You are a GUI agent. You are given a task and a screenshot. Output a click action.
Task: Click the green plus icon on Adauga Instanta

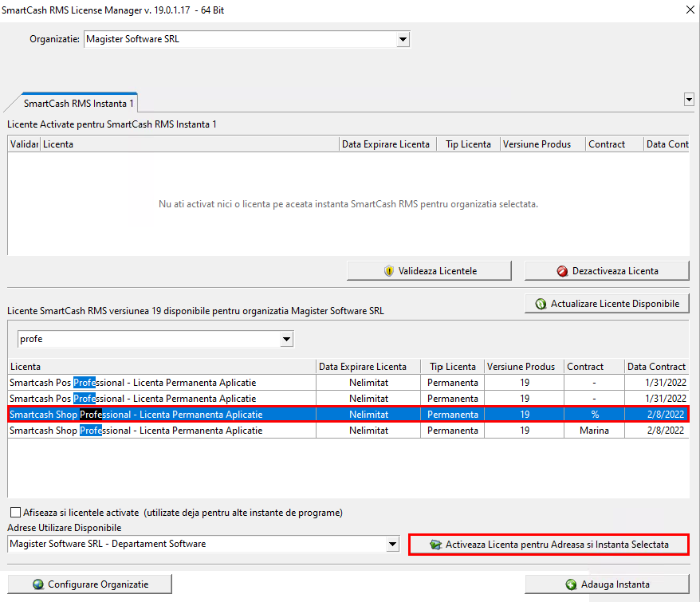point(571,584)
